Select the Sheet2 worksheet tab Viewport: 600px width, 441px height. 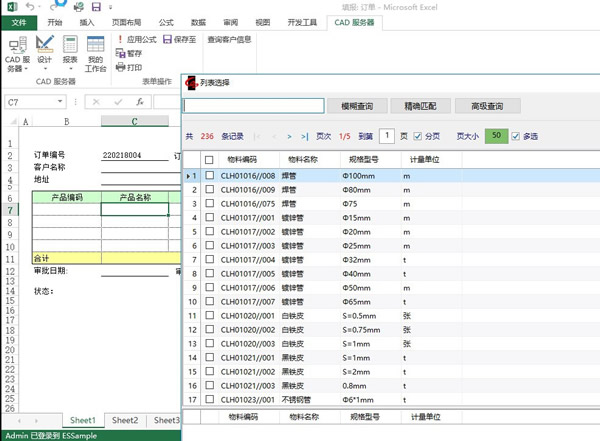(x=125, y=421)
